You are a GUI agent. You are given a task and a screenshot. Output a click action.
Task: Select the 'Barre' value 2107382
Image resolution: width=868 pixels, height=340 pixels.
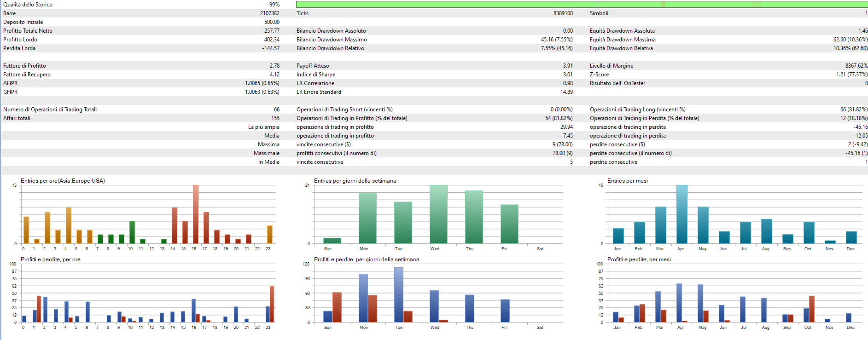point(270,13)
